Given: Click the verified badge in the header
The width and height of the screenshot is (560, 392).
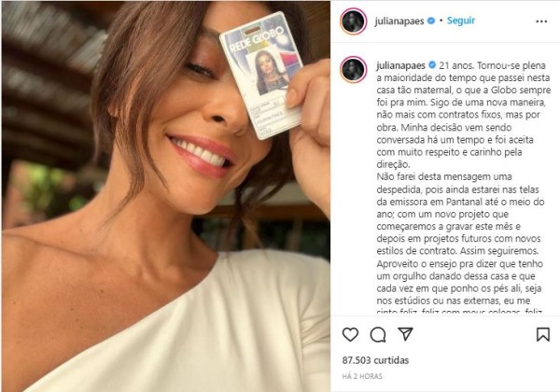Looking at the screenshot, I should pyautogui.click(x=431, y=21).
